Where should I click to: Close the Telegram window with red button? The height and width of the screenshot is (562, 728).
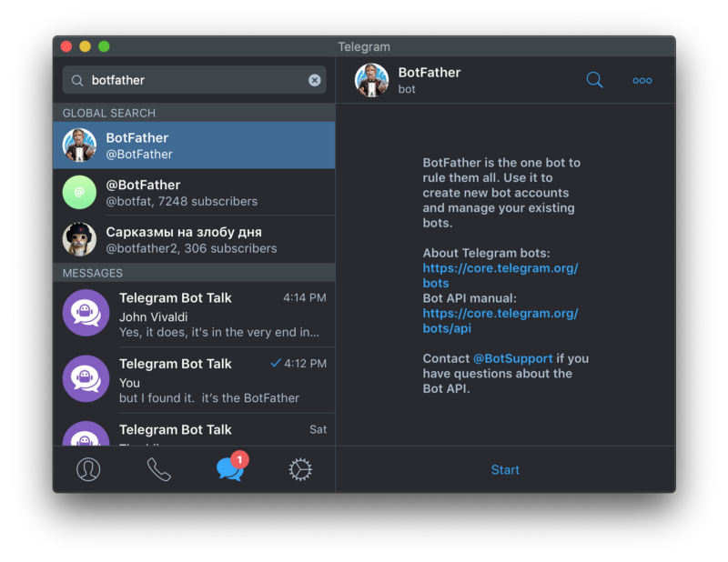coord(66,46)
